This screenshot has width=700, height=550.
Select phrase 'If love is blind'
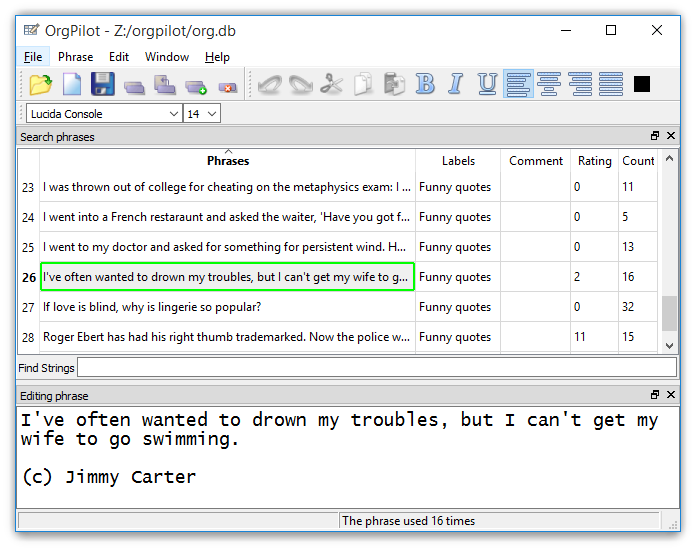(227, 307)
